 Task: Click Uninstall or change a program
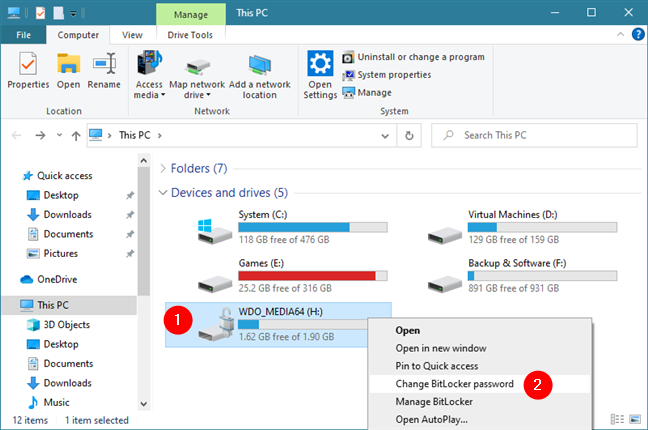(413, 57)
